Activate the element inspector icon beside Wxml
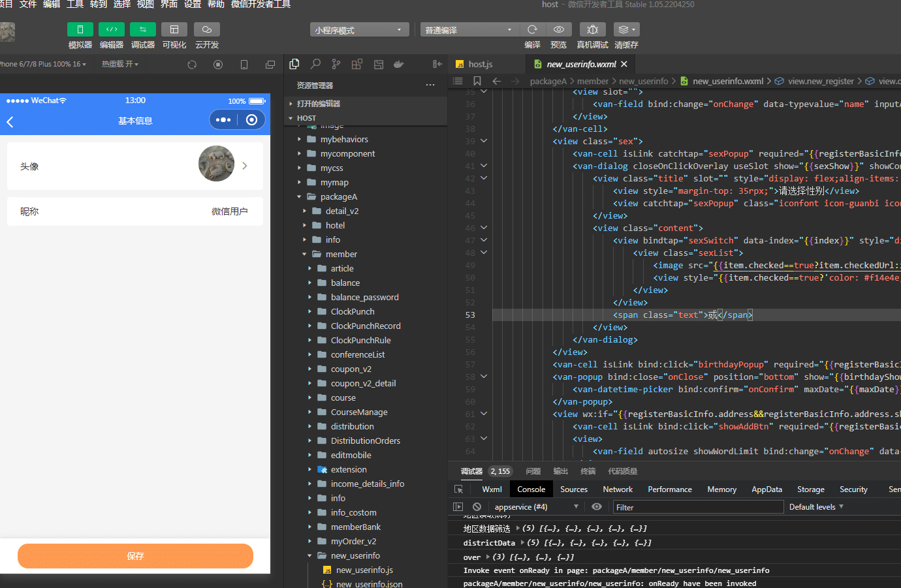 pyautogui.click(x=459, y=489)
